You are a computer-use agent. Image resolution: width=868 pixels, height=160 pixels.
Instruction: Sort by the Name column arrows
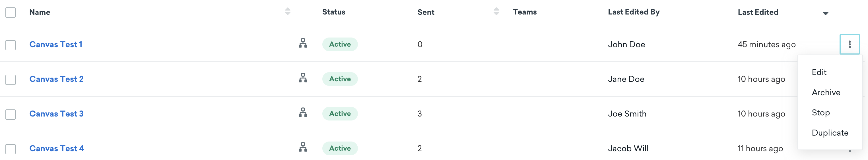click(x=287, y=11)
